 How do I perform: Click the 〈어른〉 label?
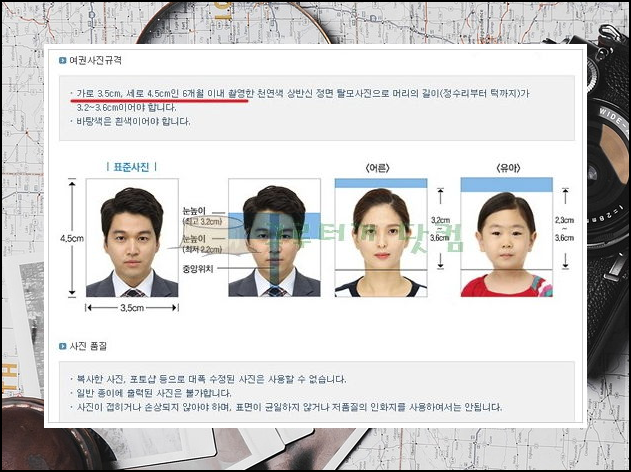377,169
